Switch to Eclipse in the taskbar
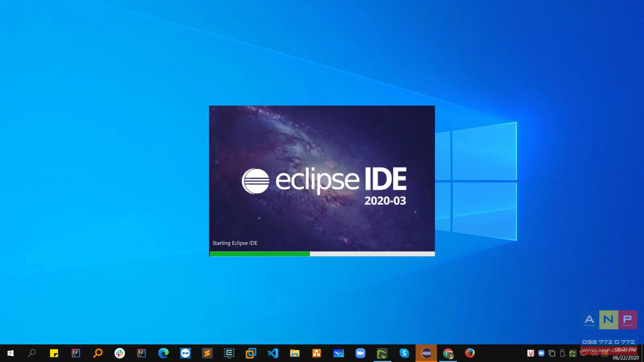Image resolution: width=644 pixels, height=362 pixels. [426, 353]
